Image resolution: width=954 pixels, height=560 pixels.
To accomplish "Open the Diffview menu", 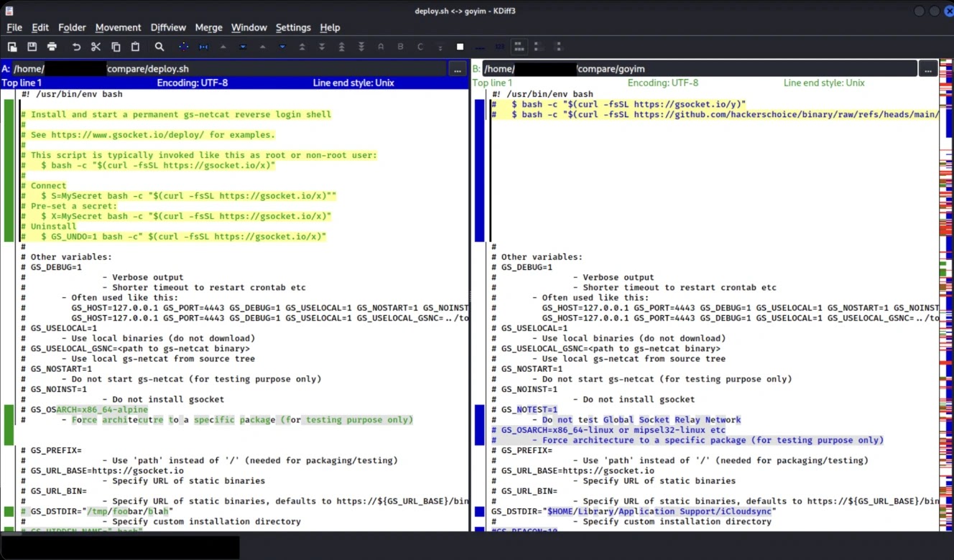I will (168, 27).
